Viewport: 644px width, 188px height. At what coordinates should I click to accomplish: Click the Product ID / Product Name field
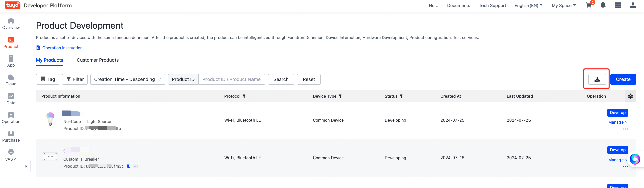tap(232, 79)
